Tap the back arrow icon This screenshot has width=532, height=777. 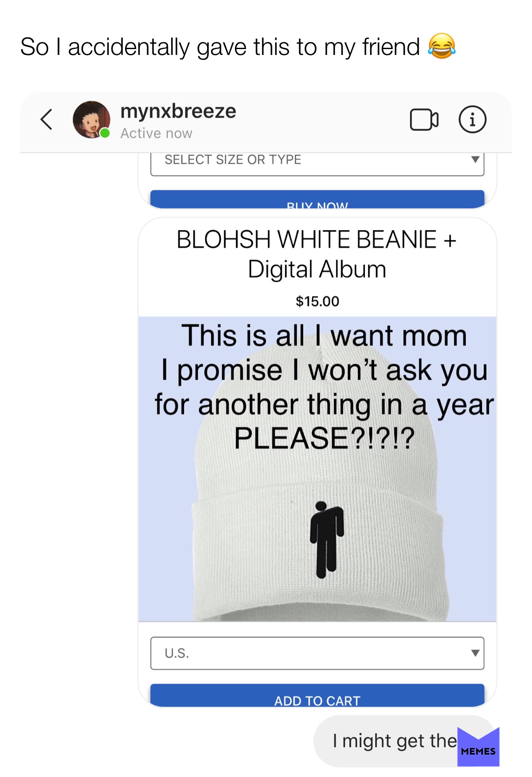46,119
